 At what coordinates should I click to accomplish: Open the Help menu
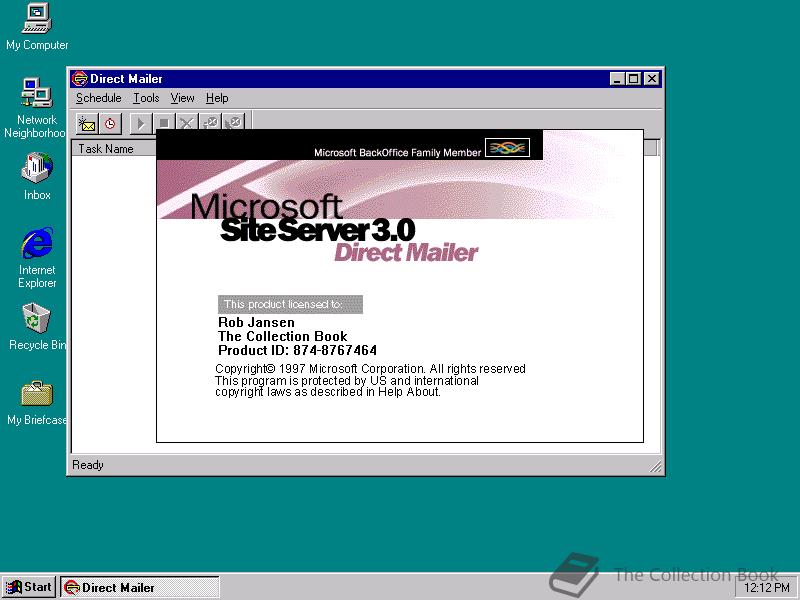(x=217, y=98)
